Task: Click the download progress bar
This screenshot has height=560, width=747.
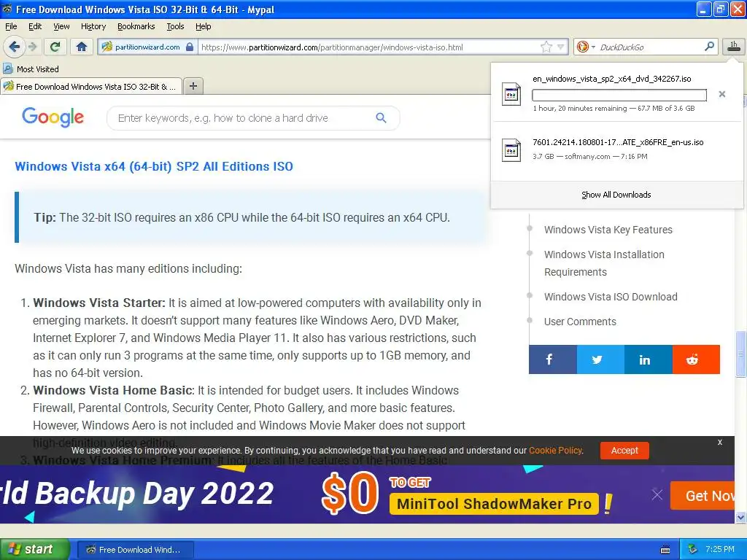Action: [x=619, y=95]
